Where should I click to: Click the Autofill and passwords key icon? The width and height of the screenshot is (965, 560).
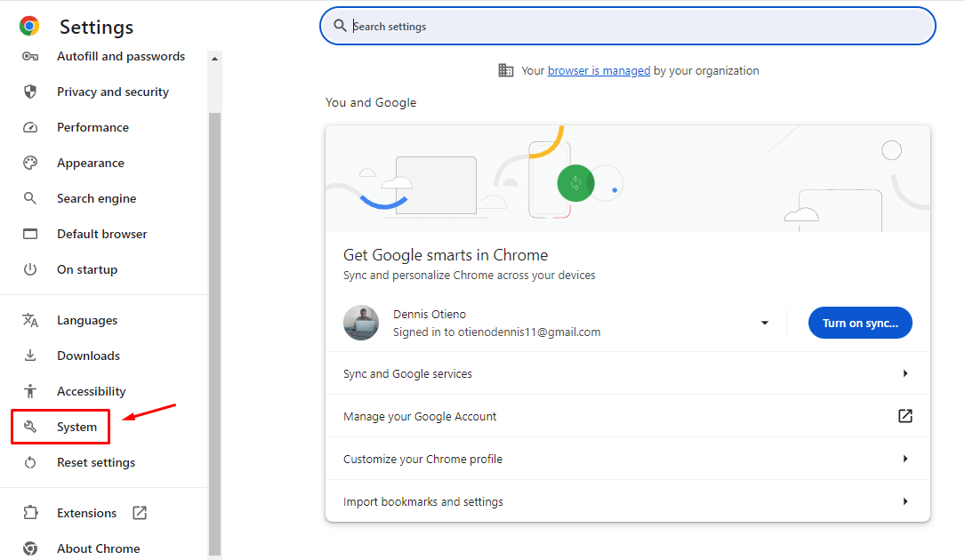coord(30,57)
